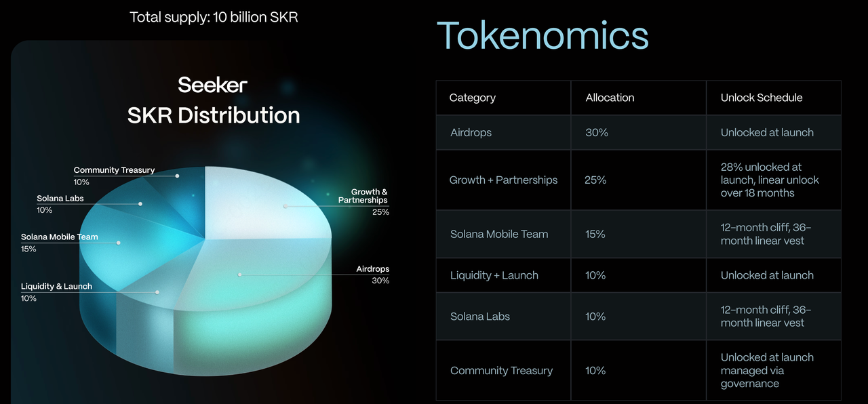Viewport: 868px width, 404px height.
Task: Click the Seeker logo text
Action: (x=213, y=85)
